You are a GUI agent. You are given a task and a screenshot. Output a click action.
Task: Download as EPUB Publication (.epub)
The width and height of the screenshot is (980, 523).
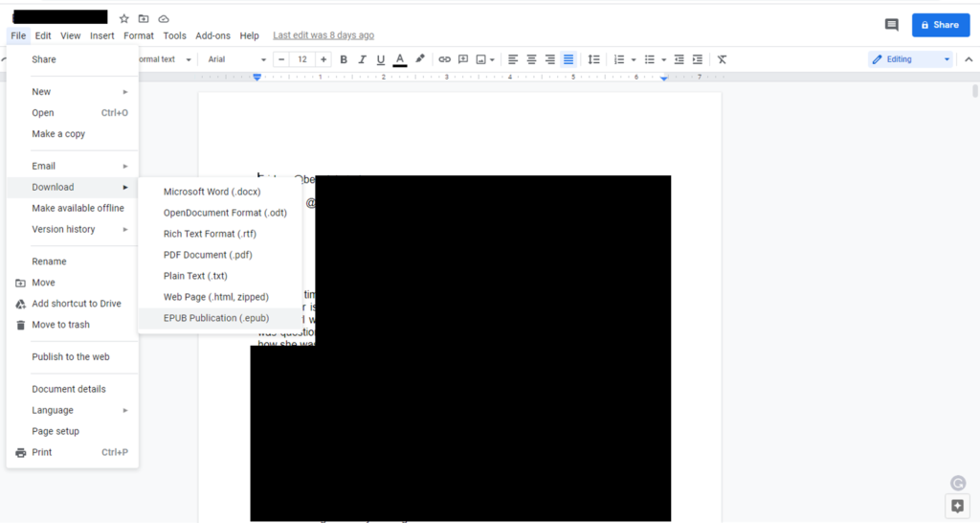[220, 318]
